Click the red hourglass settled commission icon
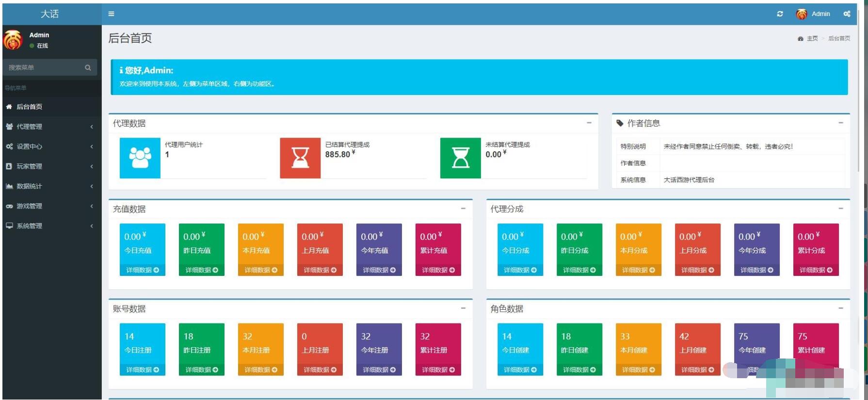868x400 pixels. pyautogui.click(x=300, y=158)
